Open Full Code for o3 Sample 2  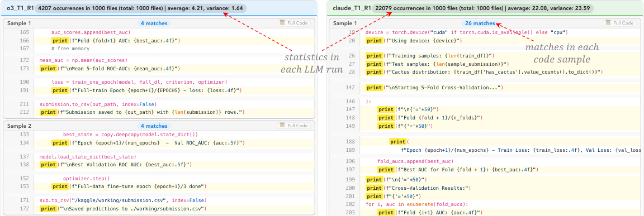tap(294, 126)
